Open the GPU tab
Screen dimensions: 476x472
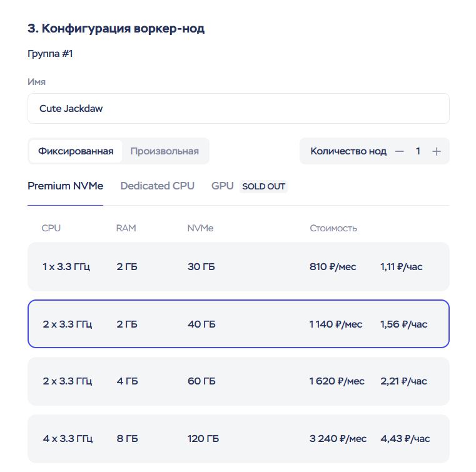(222, 186)
